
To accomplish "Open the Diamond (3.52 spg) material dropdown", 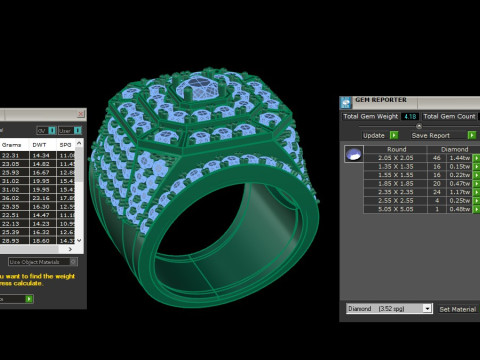I will click(427, 309).
